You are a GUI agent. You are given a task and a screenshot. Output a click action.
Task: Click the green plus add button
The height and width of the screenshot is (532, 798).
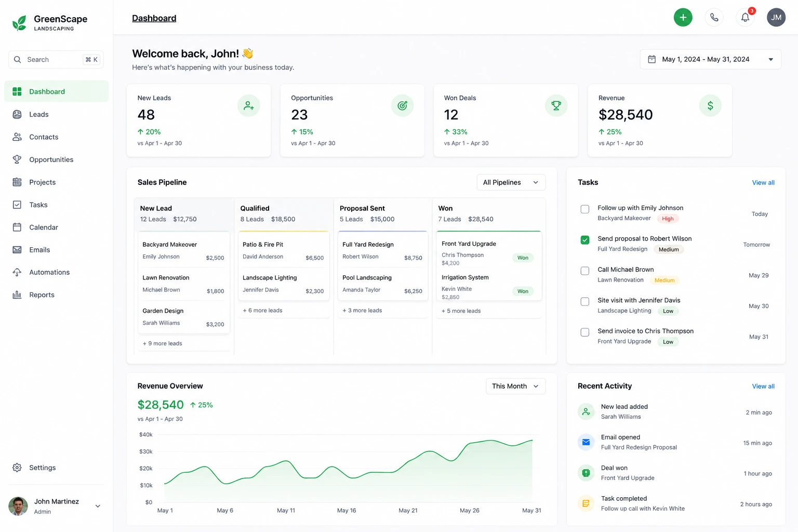683,17
